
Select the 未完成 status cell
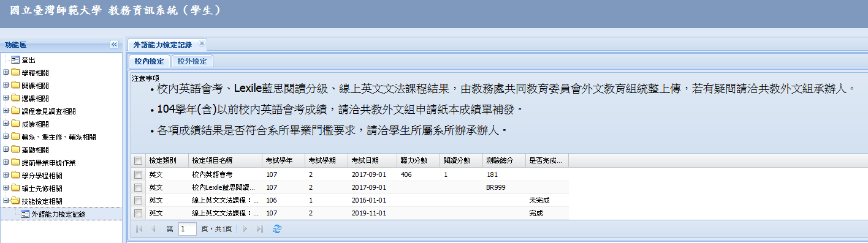click(x=547, y=200)
